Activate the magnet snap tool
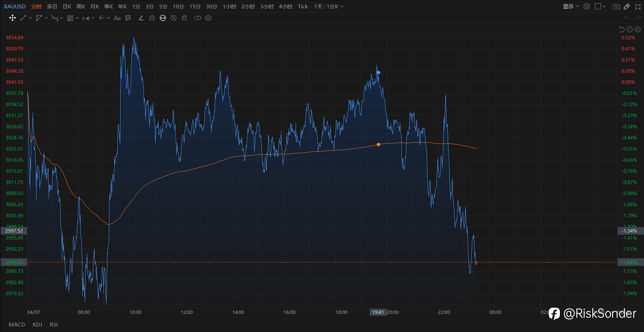 (152, 18)
